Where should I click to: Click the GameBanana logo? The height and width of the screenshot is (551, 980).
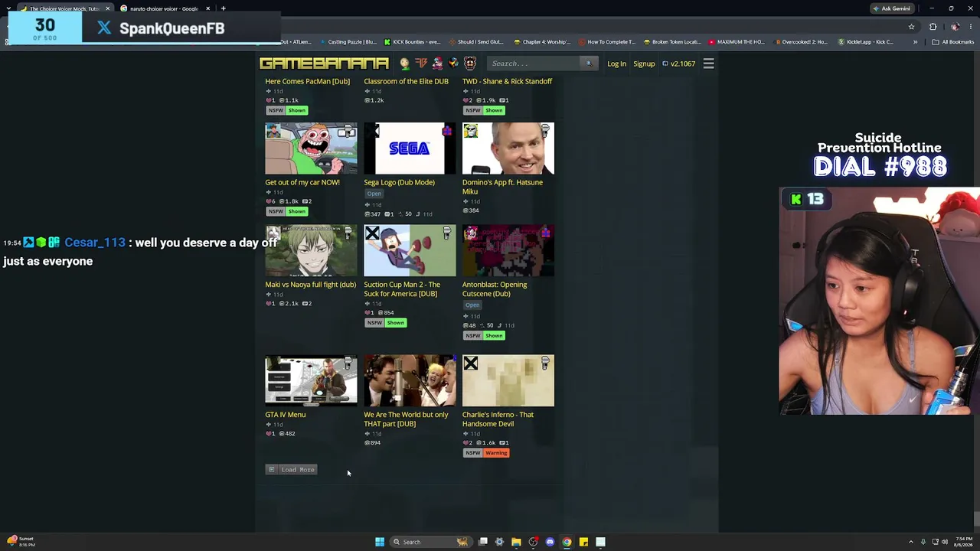[324, 64]
